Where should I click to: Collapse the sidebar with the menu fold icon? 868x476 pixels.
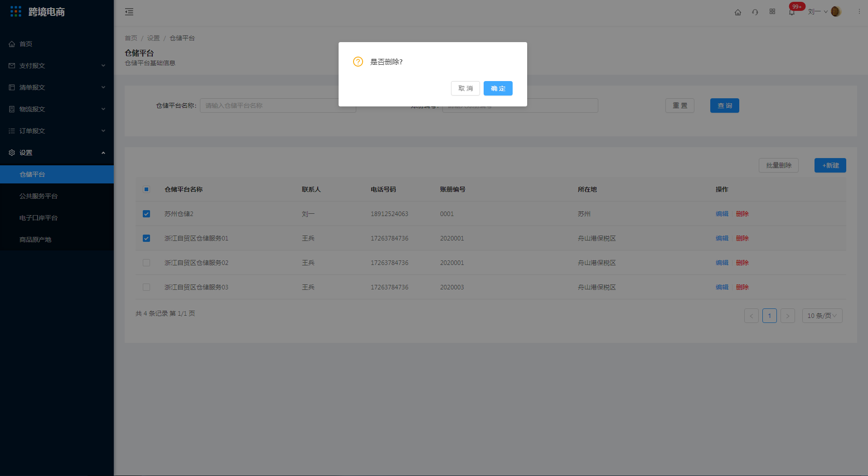tap(129, 12)
